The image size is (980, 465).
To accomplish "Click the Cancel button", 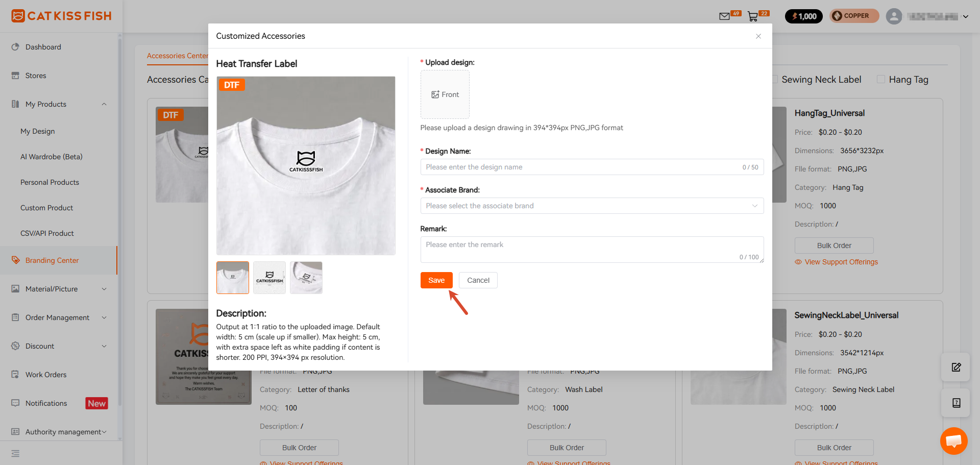I will pyautogui.click(x=478, y=280).
